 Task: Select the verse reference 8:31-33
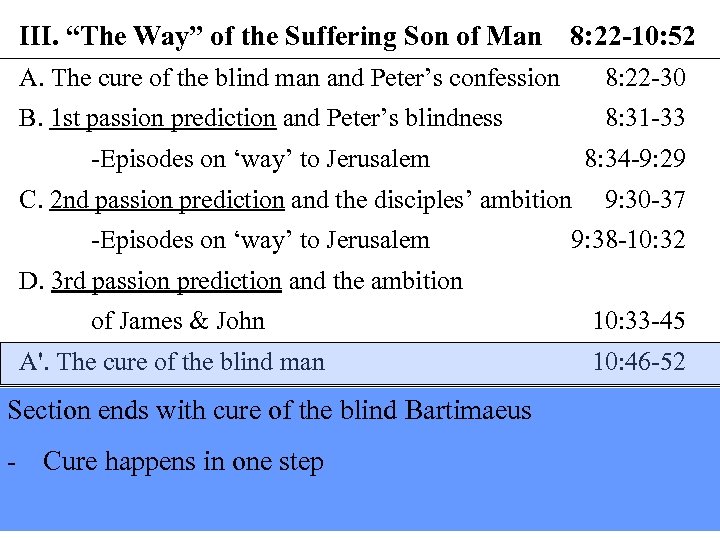coord(645,118)
